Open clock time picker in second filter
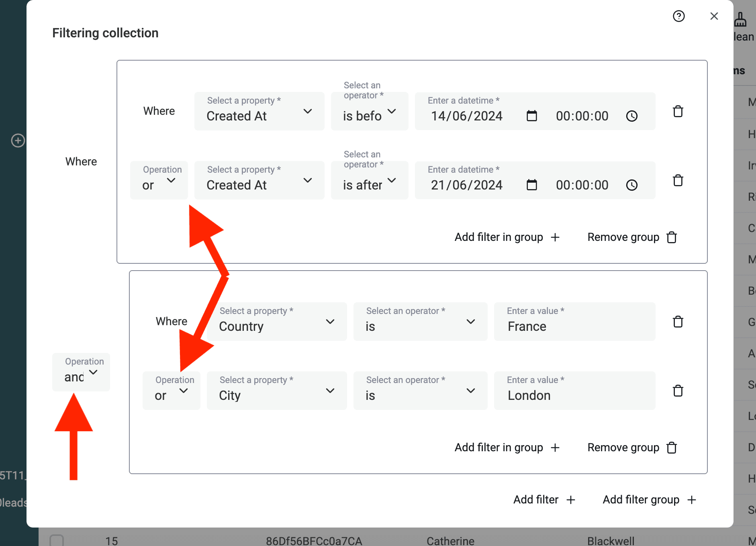This screenshot has width=756, height=546. tap(631, 185)
